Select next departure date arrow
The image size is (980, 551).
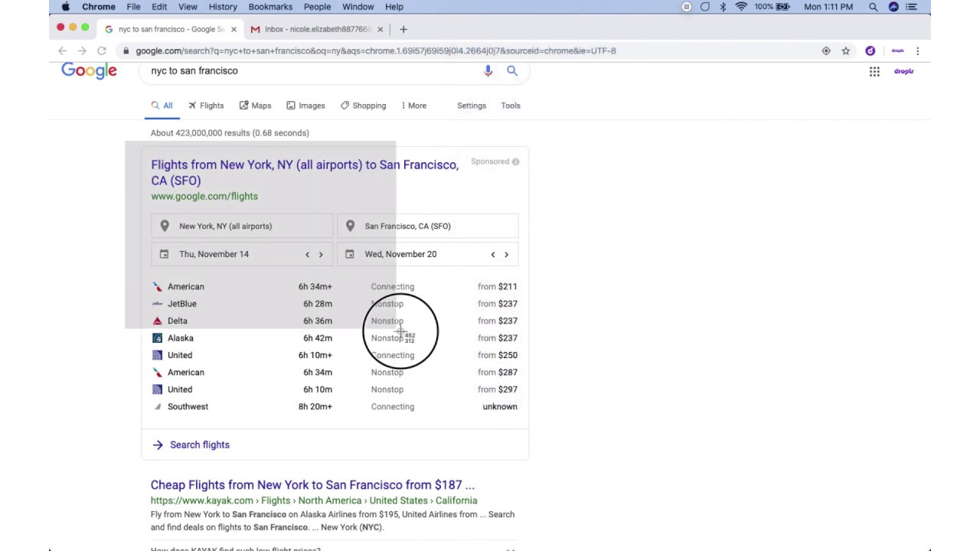coord(321,254)
